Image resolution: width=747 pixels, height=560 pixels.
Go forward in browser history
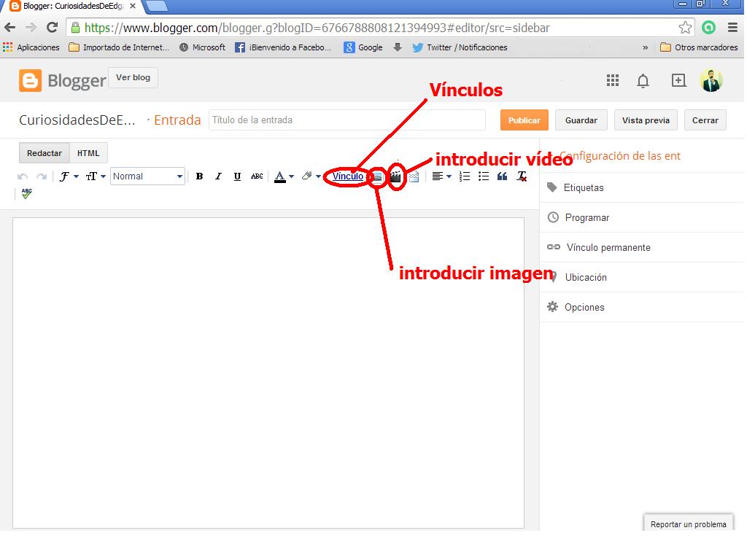point(31,28)
